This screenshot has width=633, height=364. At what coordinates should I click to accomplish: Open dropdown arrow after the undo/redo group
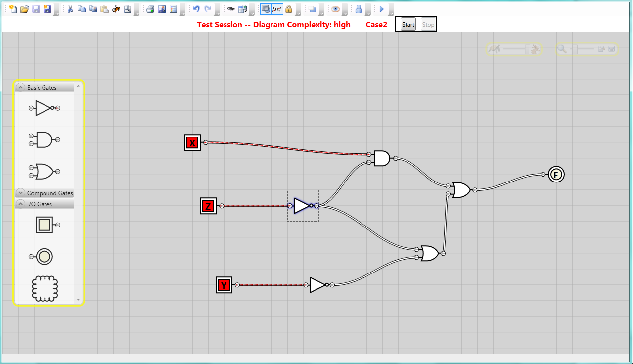coord(218,10)
